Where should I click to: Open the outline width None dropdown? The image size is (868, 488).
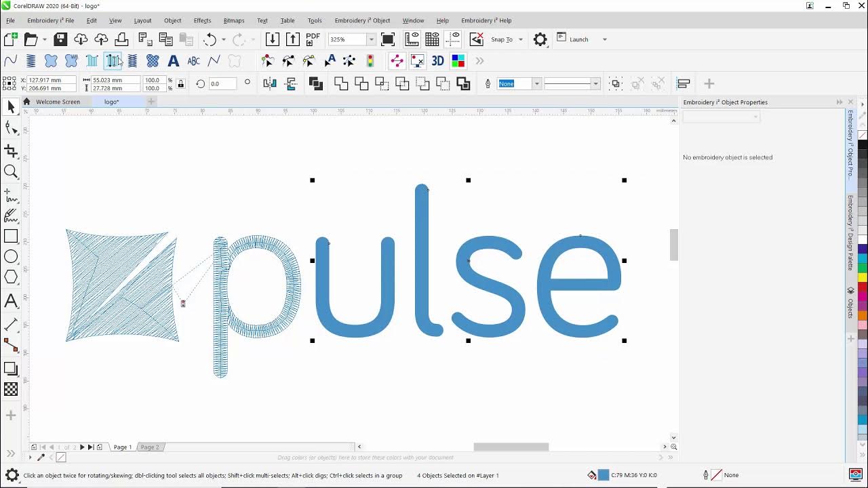pyautogui.click(x=536, y=83)
